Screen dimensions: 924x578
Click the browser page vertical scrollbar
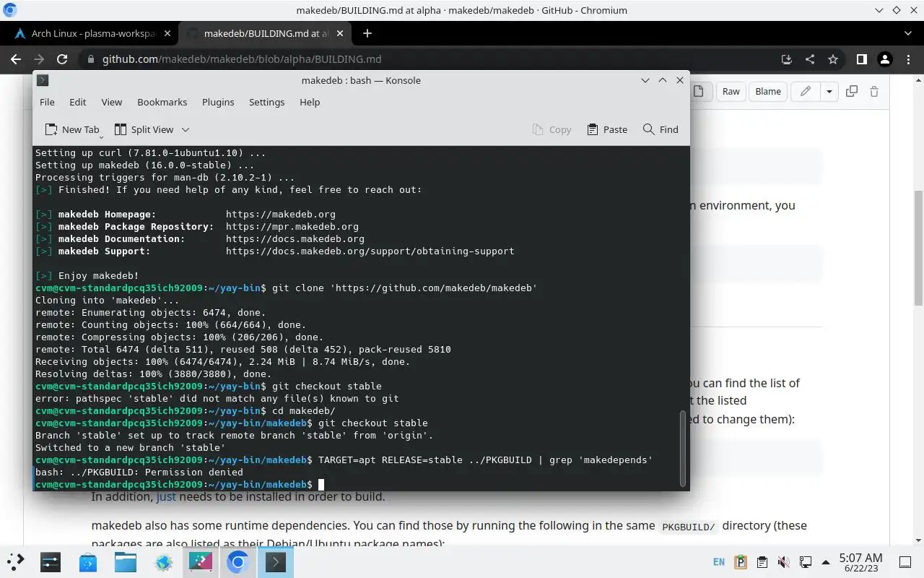tap(918, 247)
